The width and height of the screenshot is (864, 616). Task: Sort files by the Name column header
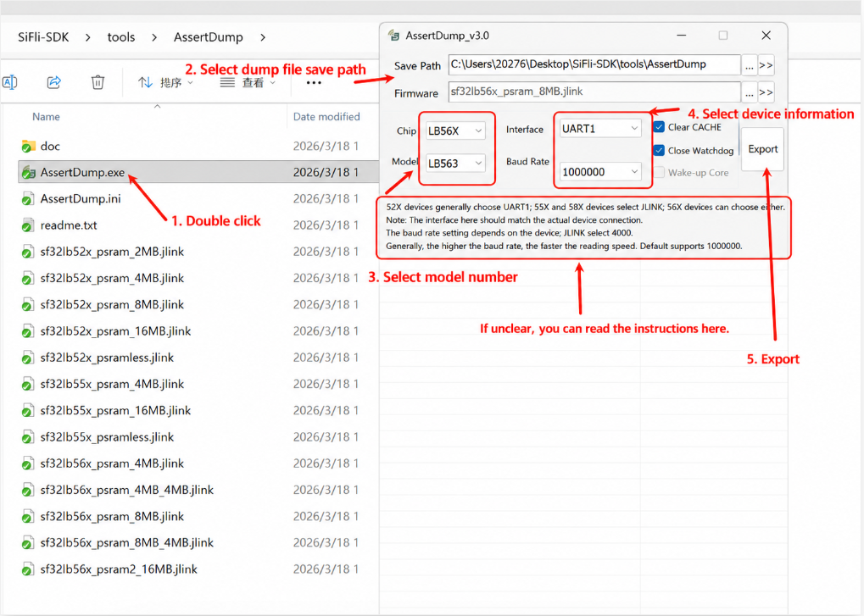click(46, 117)
